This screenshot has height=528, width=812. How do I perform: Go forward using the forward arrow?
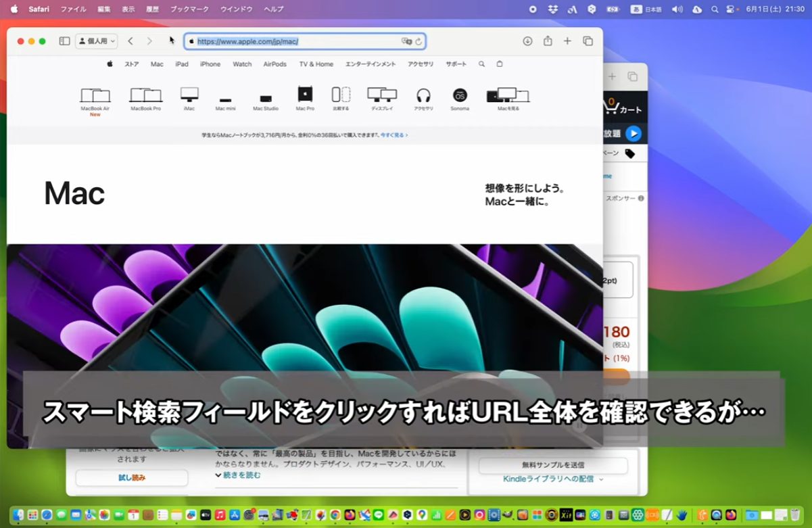[x=149, y=41]
